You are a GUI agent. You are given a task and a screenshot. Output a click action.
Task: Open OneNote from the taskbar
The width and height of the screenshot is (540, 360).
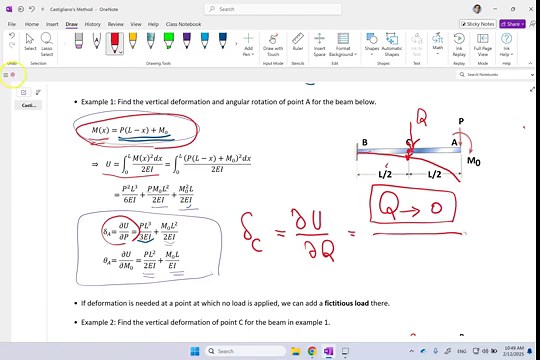tap(329, 351)
